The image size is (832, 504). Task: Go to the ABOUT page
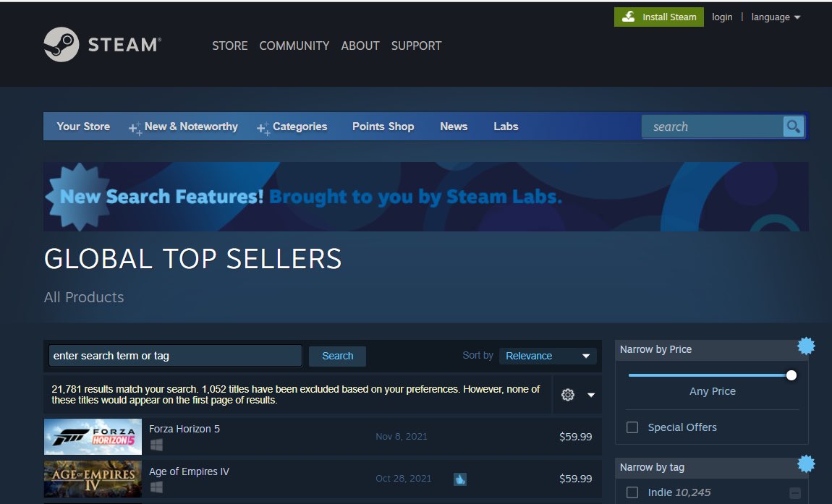click(360, 46)
